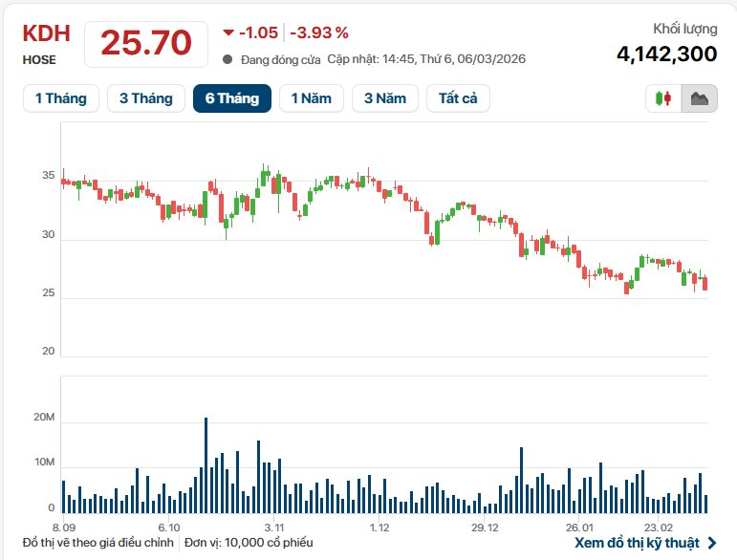Click the "1.12" date axis label
The image size is (737, 560).
tap(379, 528)
